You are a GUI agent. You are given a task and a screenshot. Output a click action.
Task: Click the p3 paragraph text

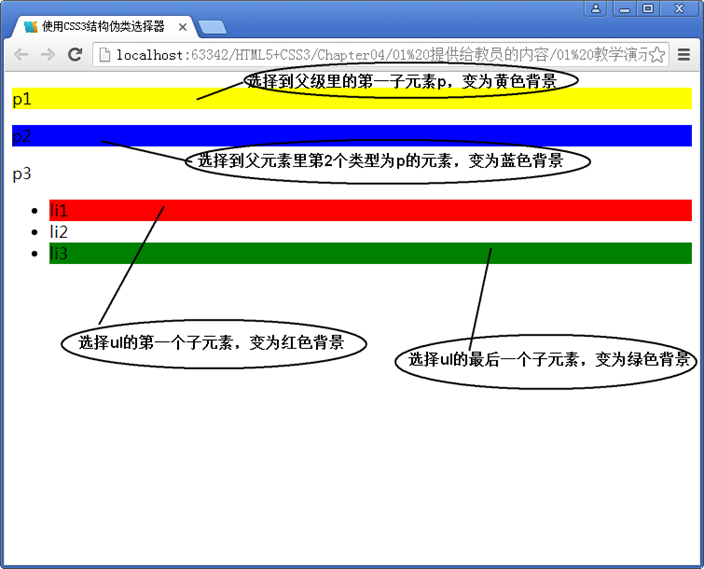22,173
